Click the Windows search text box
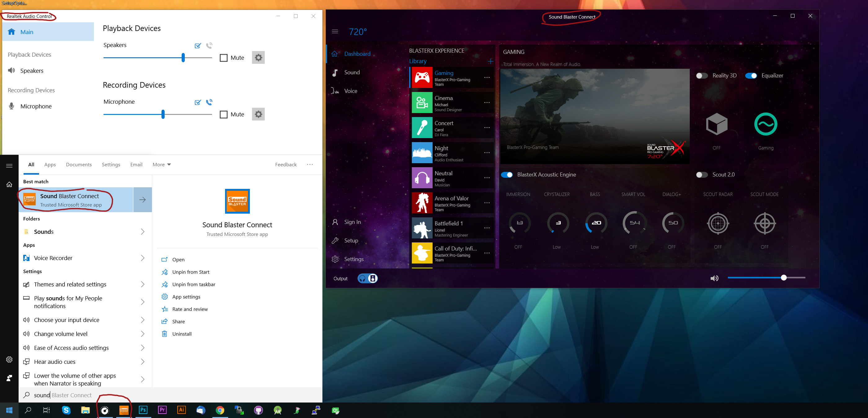The height and width of the screenshot is (418, 868). point(170,395)
